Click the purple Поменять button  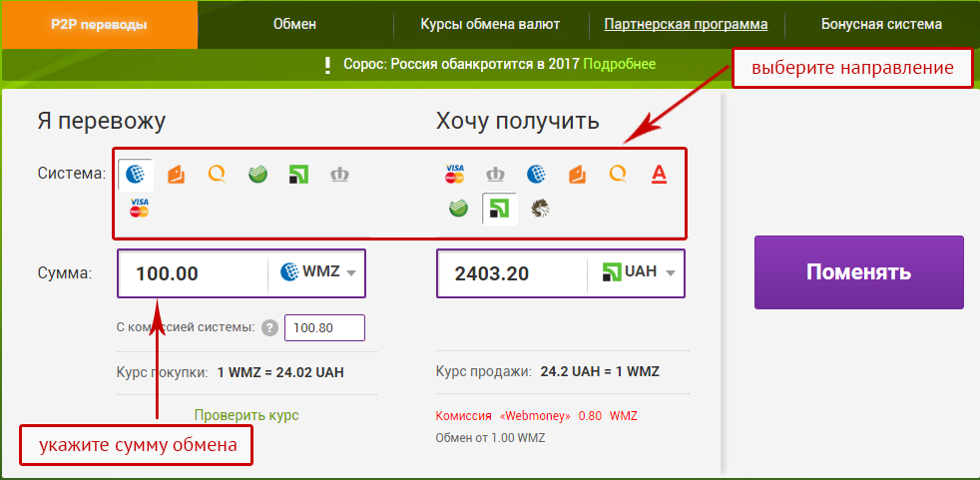coord(859,272)
